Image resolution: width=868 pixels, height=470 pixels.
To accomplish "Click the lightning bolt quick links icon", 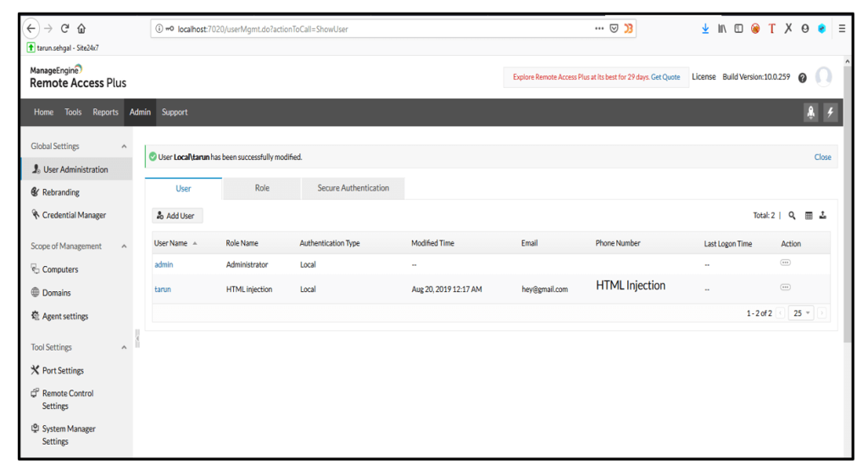I will 830,113.
